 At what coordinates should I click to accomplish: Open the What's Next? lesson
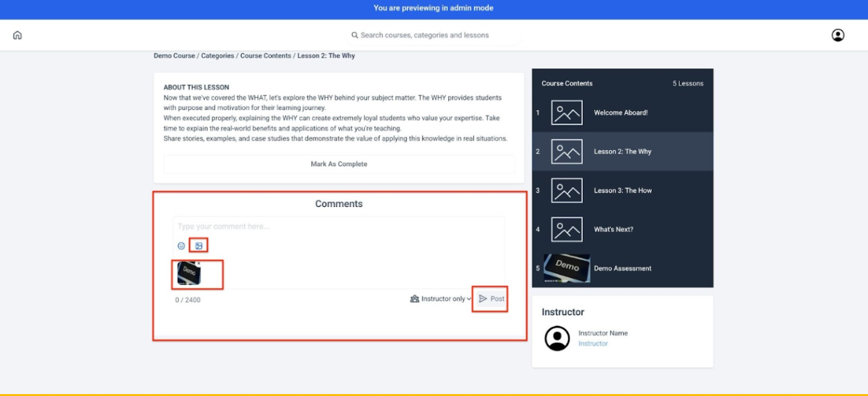tap(622, 229)
